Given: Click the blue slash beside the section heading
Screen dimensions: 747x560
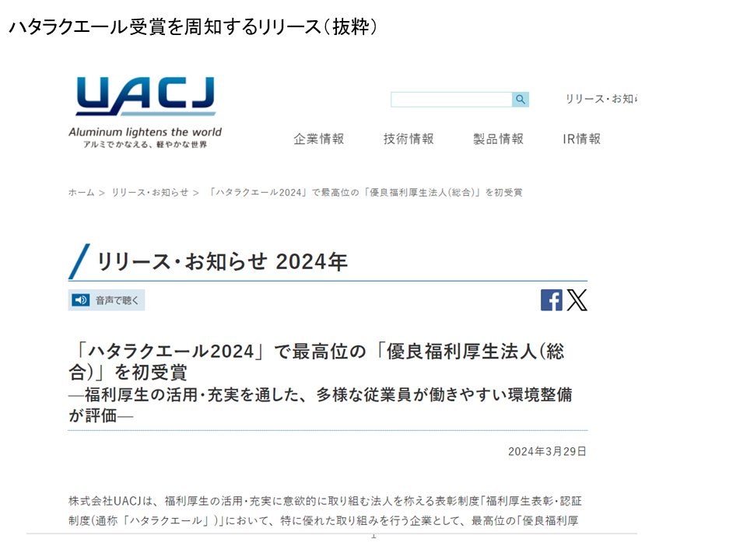Looking at the screenshot, I should [79, 261].
